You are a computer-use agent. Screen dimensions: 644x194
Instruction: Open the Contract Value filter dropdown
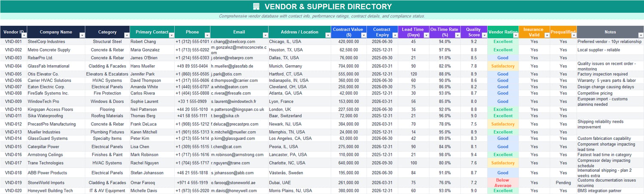point(363,36)
